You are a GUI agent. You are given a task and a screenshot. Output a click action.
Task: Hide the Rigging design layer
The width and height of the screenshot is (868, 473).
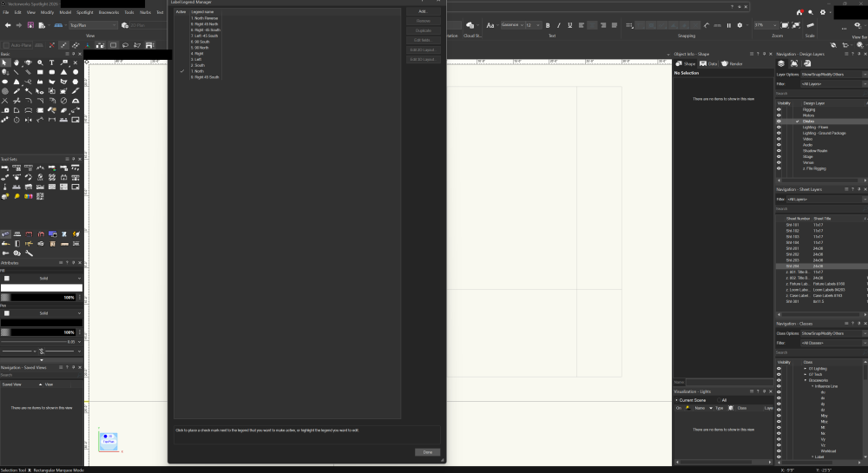[779, 109]
